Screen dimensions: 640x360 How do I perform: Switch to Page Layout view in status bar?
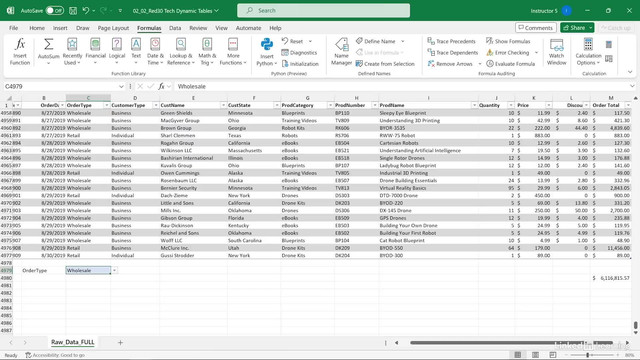pos(535,355)
